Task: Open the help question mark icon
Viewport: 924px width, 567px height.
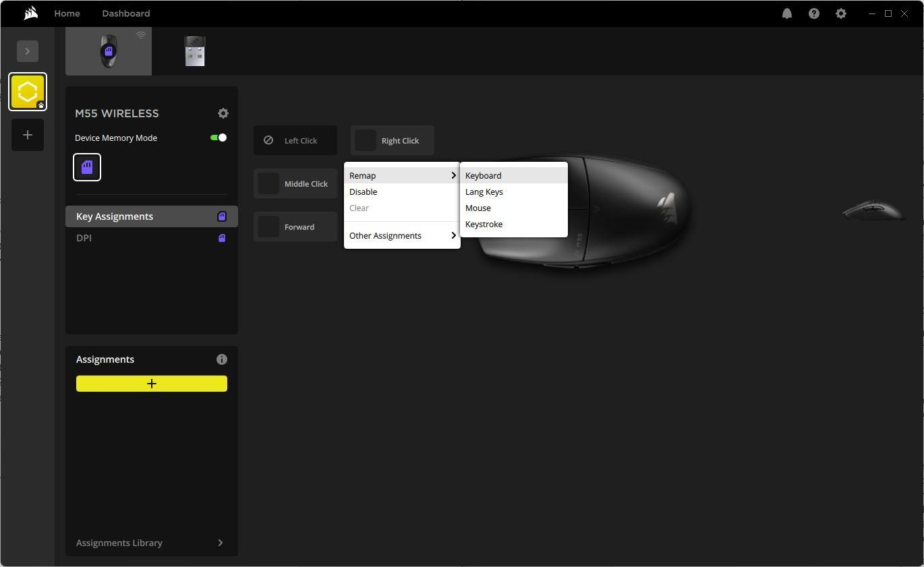Action: [813, 13]
